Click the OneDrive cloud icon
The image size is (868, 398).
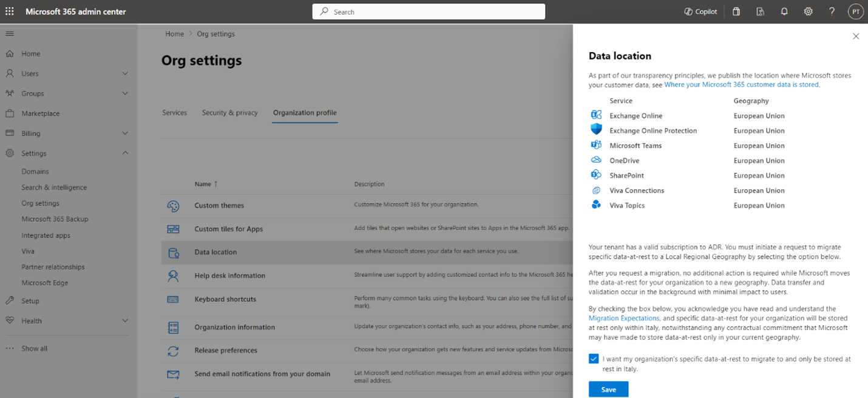coord(596,160)
